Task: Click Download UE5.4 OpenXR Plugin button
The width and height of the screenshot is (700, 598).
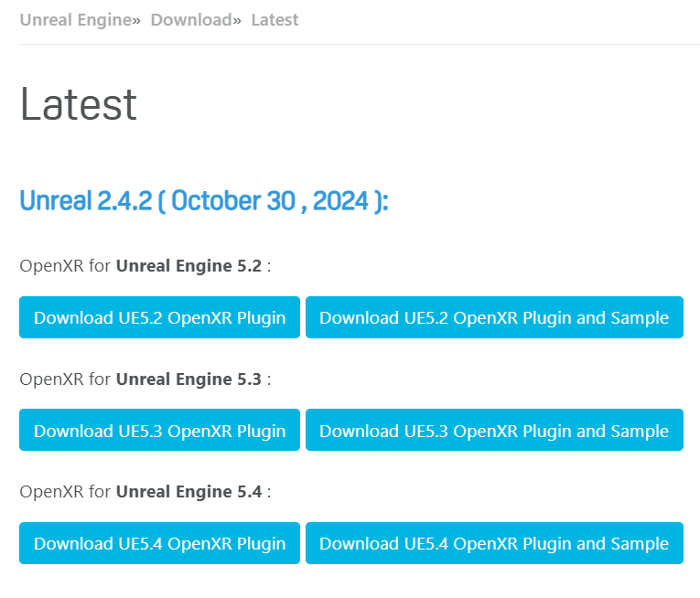Action: (x=159, y=543)
